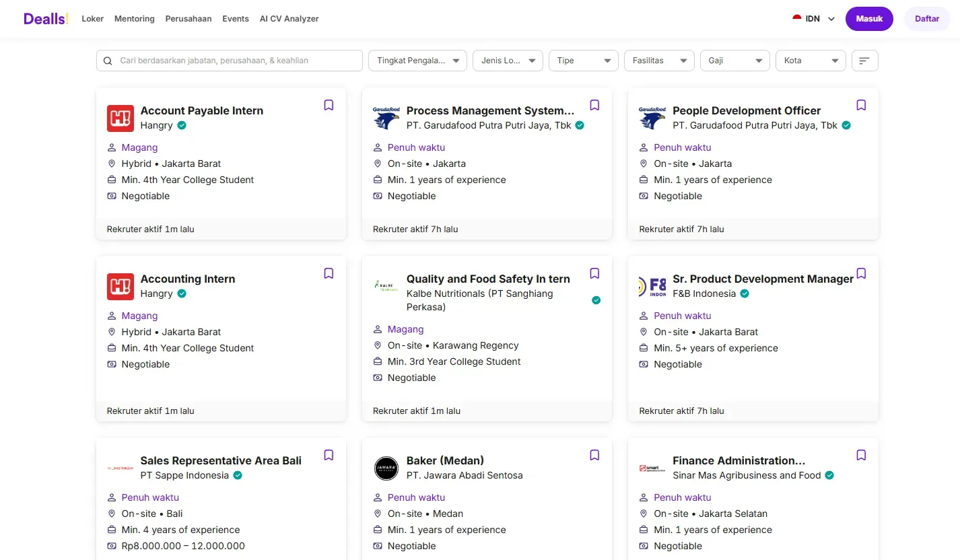Click the Hangry logo on Accounting Intern
This screenshot has width=960, height=560.
tap(121, 286)
